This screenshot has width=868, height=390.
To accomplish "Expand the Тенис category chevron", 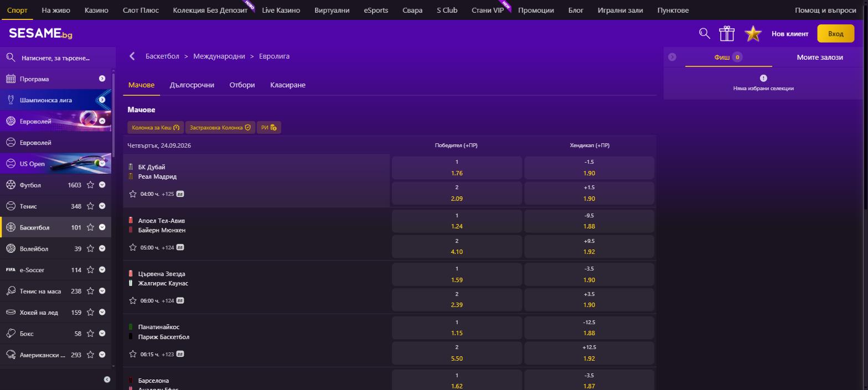I will pyautogui.click(x=102, y=206).
